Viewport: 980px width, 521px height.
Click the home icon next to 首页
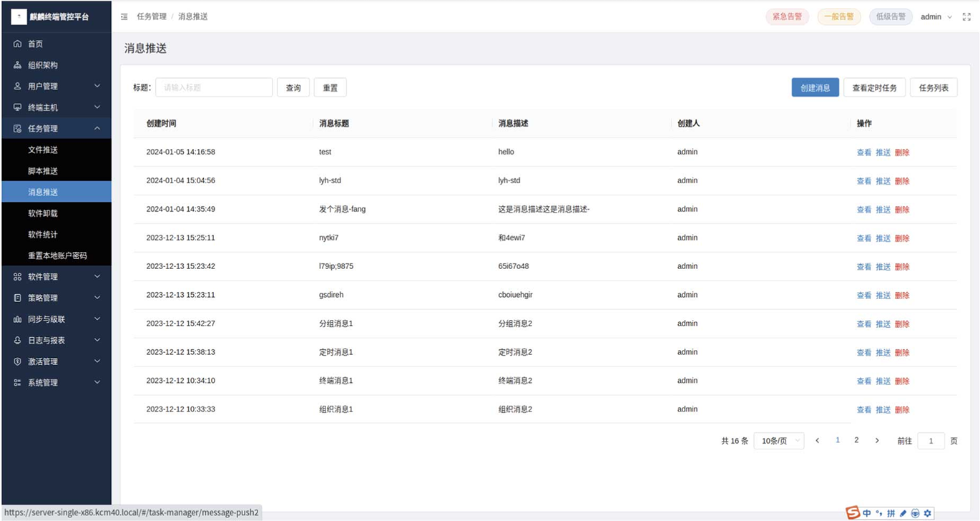18,44
